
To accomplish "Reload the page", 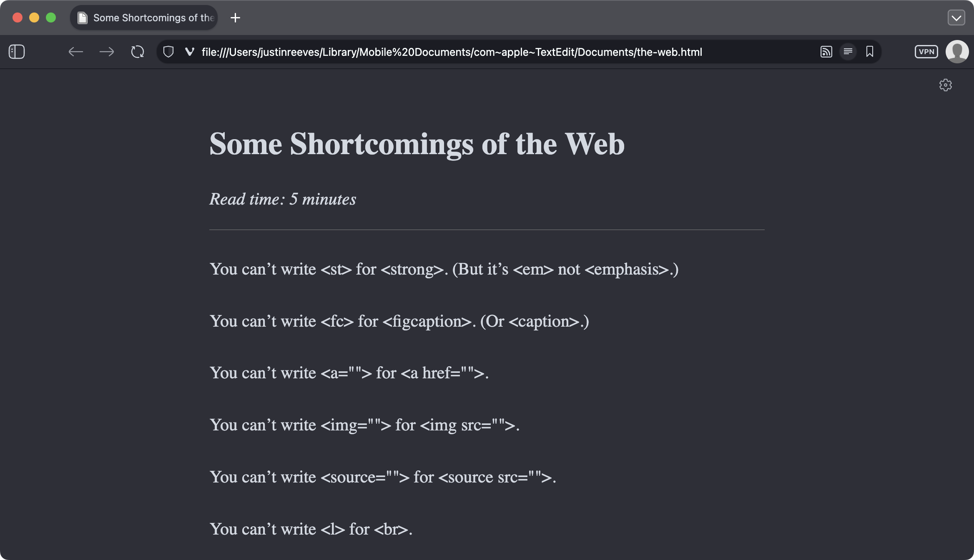I will 138,52.
